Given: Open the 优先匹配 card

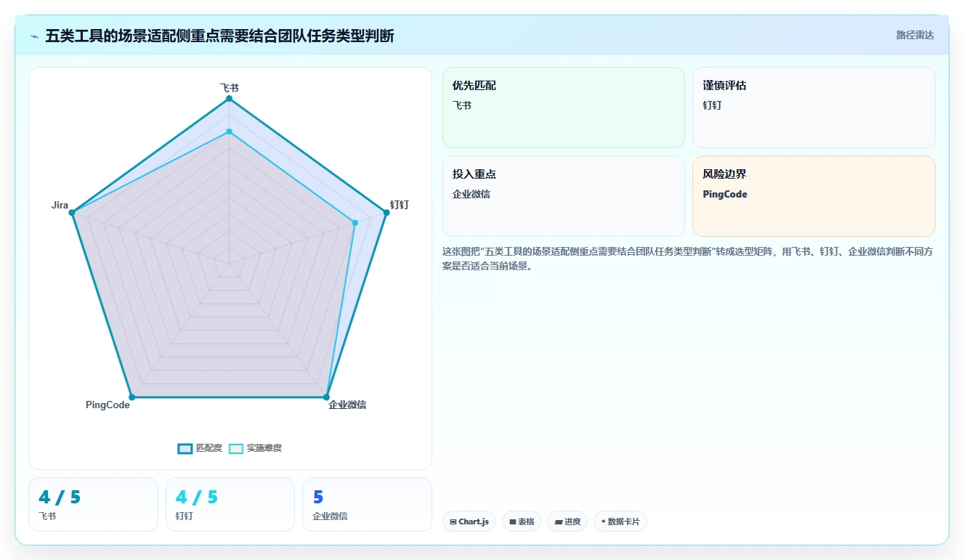Looking at the screenshot, I should tap(564, 107).
